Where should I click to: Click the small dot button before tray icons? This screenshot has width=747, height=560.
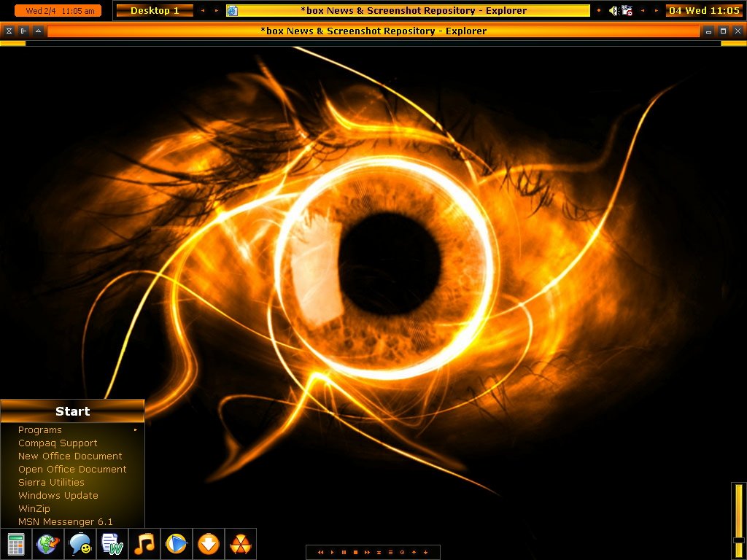[599, 10]
